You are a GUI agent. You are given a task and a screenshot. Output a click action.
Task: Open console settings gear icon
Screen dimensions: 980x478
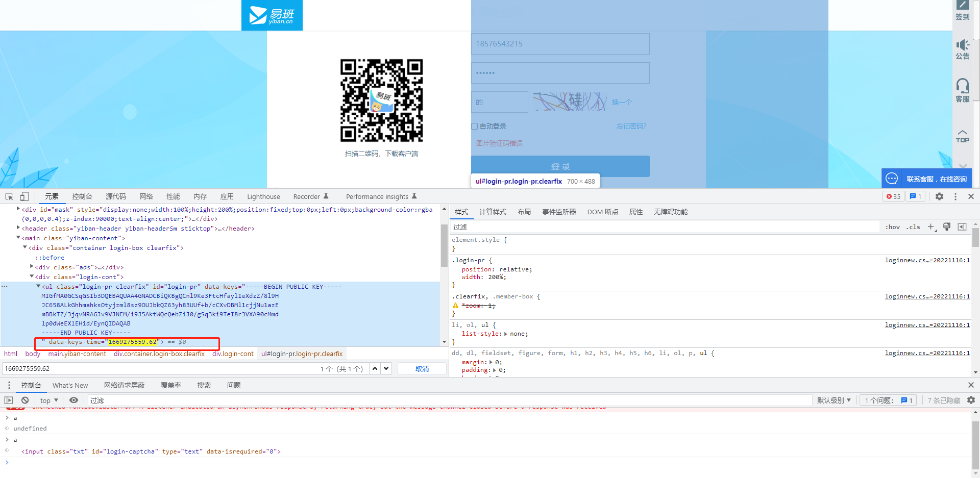971,400
